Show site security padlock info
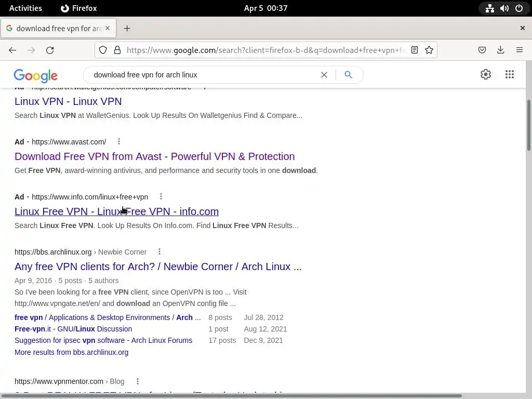The height and width of the screenshot is (399, 532). pyautogui.click(x=117, y=50)
